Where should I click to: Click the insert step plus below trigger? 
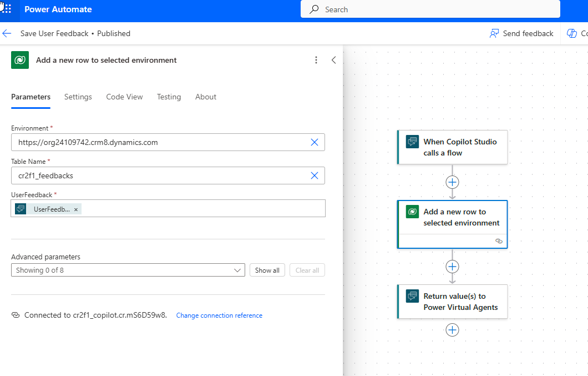point(452,182)
